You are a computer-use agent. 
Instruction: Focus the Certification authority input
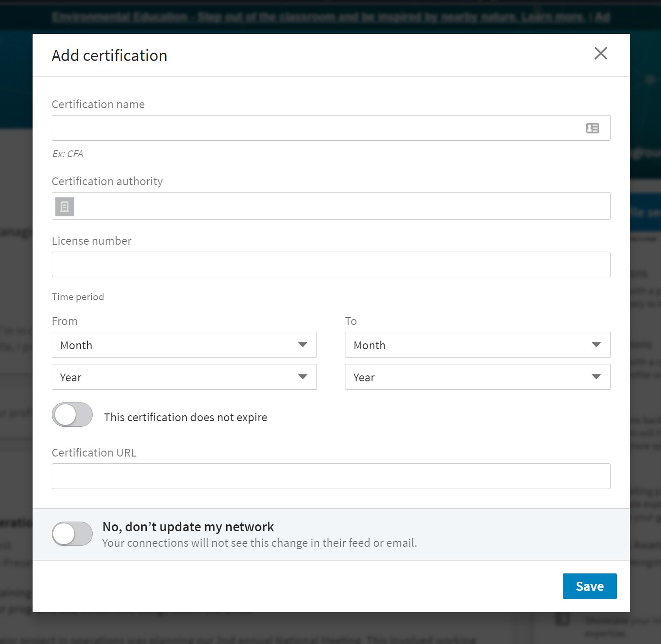point(331,206)
